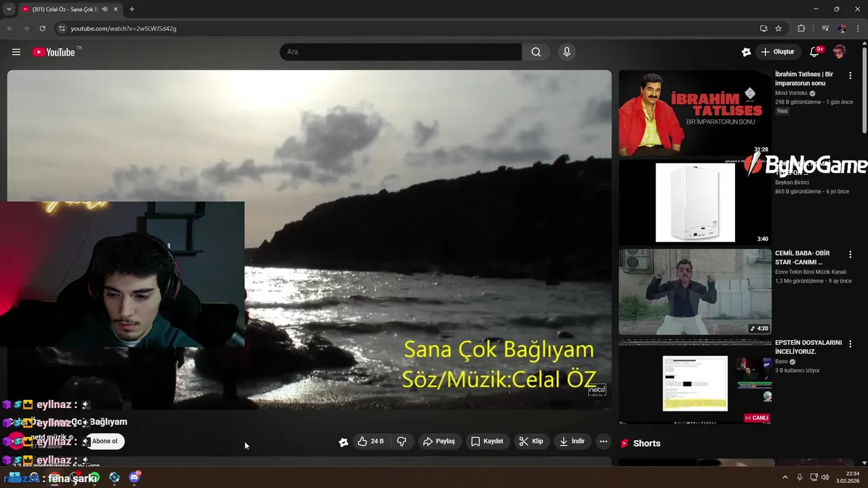Bookmark this page with the star icon
Viewport: 868px width, 488px height.
tap(778, 28)
